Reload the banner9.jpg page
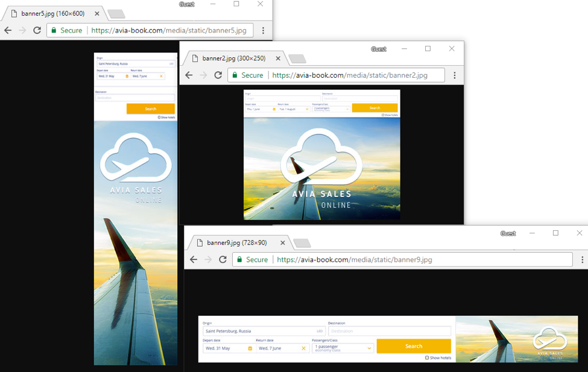The height and width of the screenshot is (372, 588). point(223,259)
